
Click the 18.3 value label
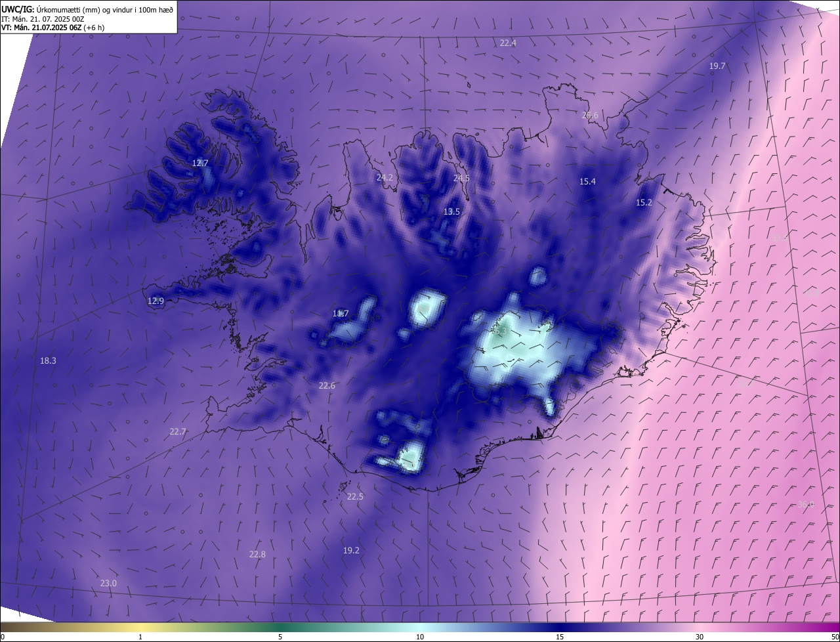pyautogui.click(x=48, y=360)
